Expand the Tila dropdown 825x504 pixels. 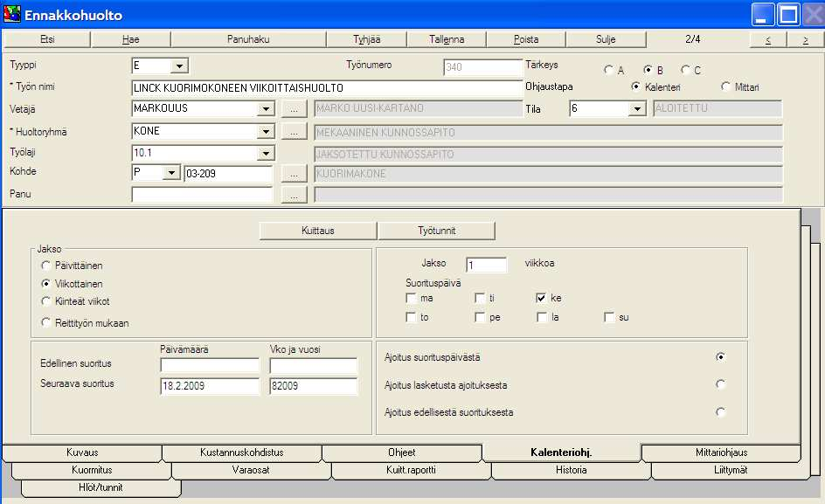[637, 109]
